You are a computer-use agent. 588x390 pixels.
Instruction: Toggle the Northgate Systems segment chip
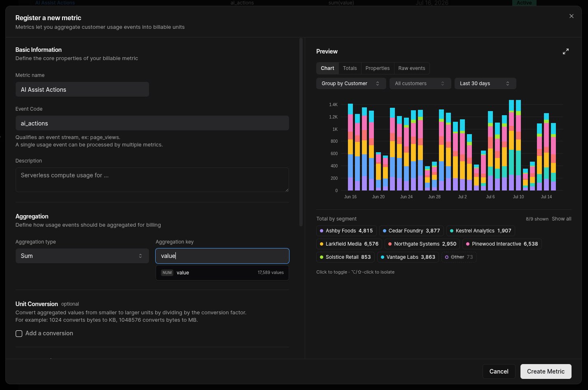[x=422, y=244]
